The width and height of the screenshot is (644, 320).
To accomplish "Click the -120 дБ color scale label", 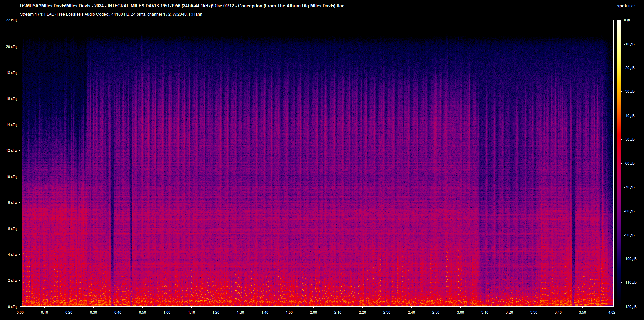I will tap(630, 307).
